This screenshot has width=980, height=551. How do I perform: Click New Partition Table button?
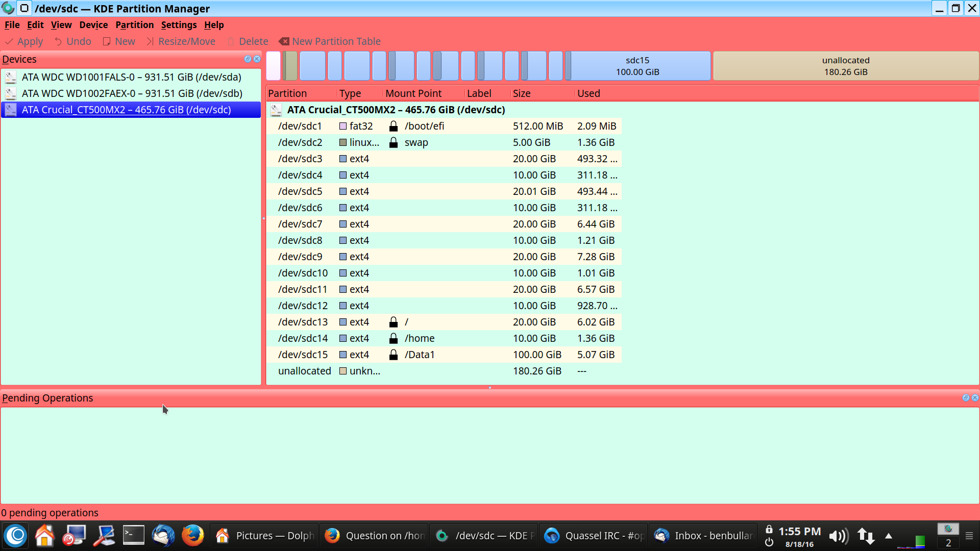(330, 41)
